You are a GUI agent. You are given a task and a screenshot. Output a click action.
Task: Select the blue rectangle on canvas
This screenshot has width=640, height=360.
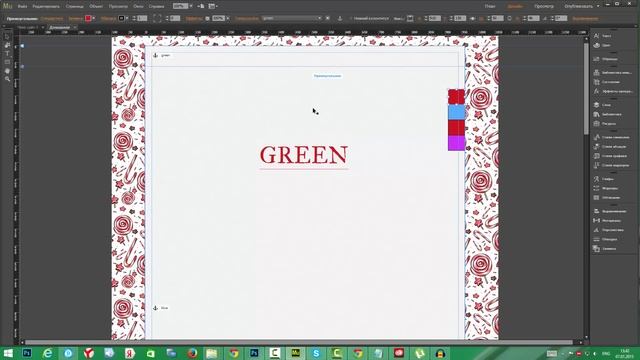pyautogui.click(x=456, y=112)
